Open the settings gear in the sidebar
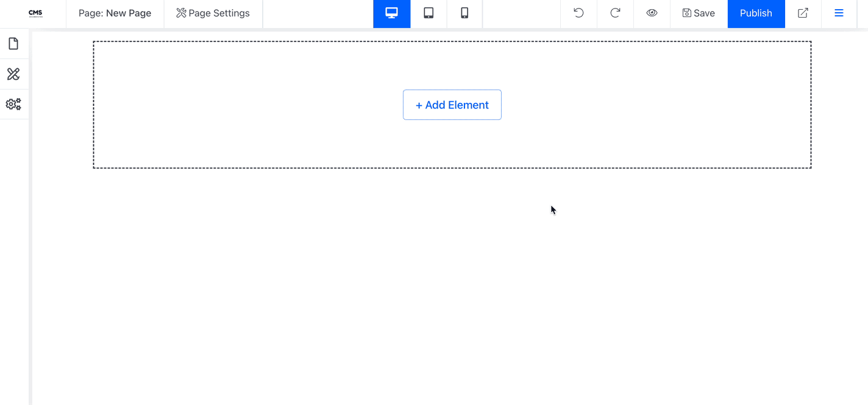This screenshot has width=868, height=405. point(13,104)
